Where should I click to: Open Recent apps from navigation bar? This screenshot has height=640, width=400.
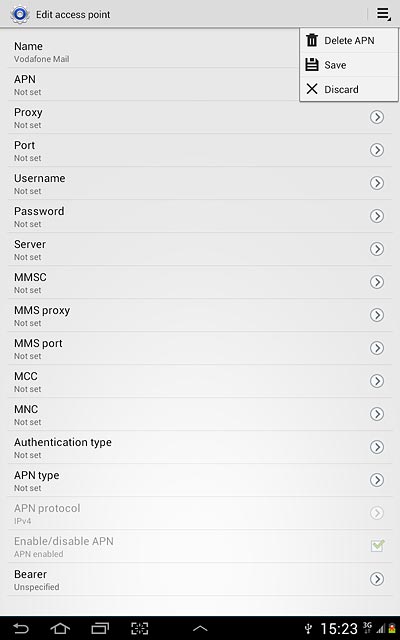[x=100, y=628]
